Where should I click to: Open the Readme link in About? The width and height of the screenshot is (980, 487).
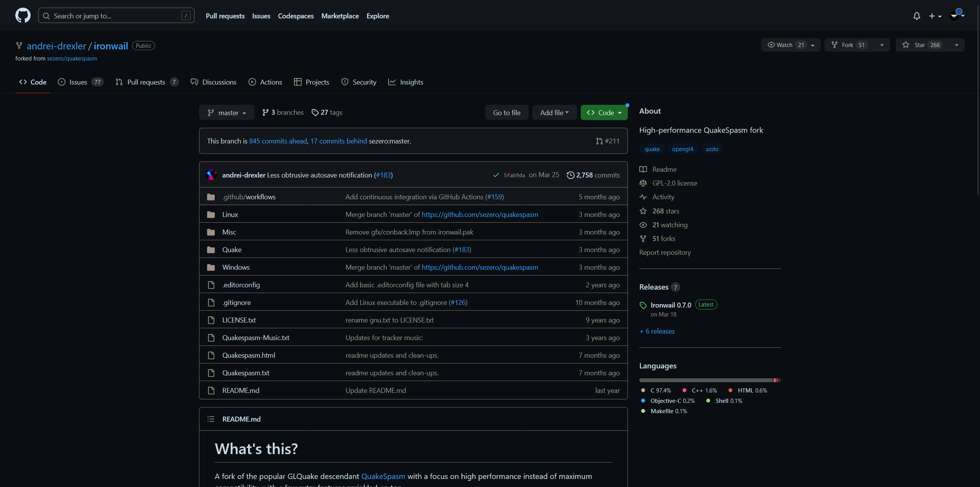(658, 169)
